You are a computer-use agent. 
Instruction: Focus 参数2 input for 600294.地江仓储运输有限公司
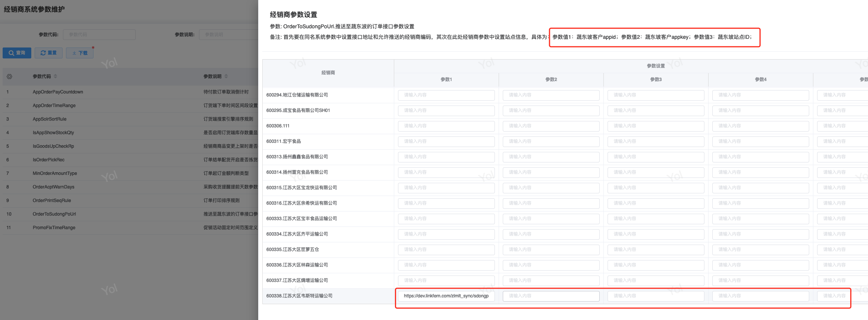[x=551, y=95]
